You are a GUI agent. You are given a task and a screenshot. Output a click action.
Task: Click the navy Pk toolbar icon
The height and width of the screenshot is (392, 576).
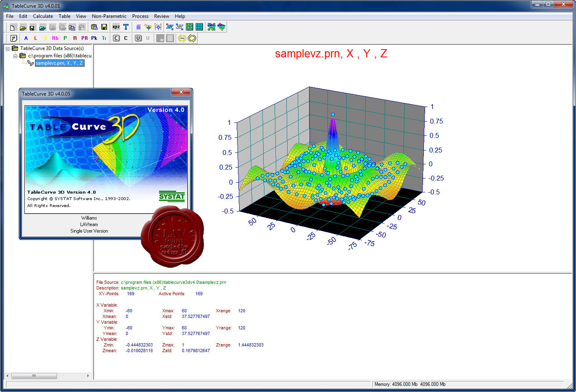94,38
